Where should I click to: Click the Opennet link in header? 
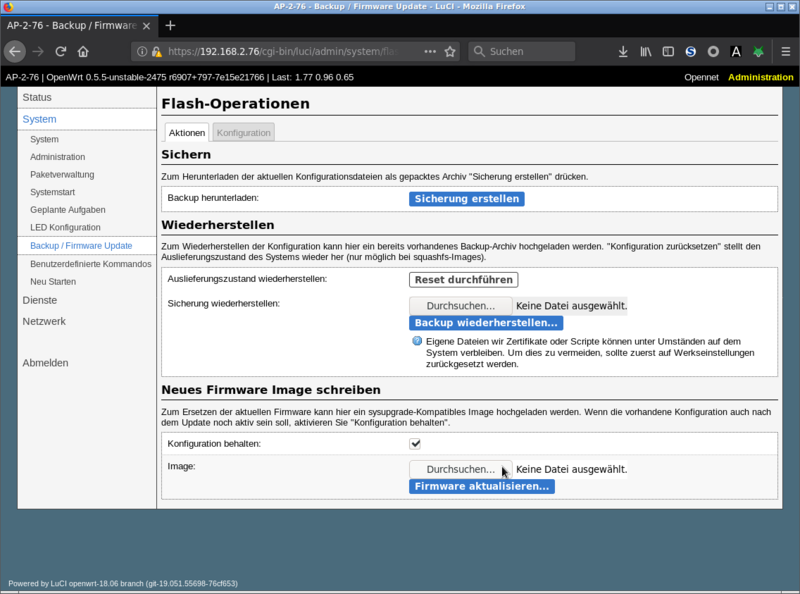click(x=701, y=77)
